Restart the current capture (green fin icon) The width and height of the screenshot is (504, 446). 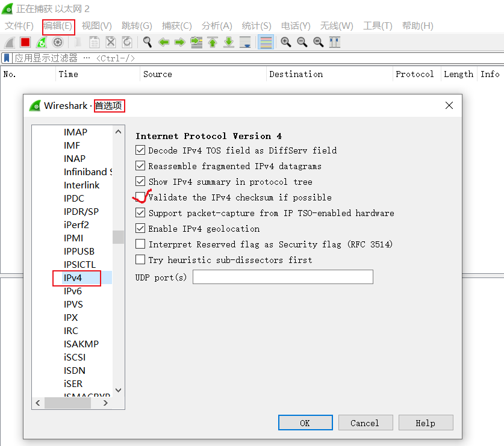point(42,42)
